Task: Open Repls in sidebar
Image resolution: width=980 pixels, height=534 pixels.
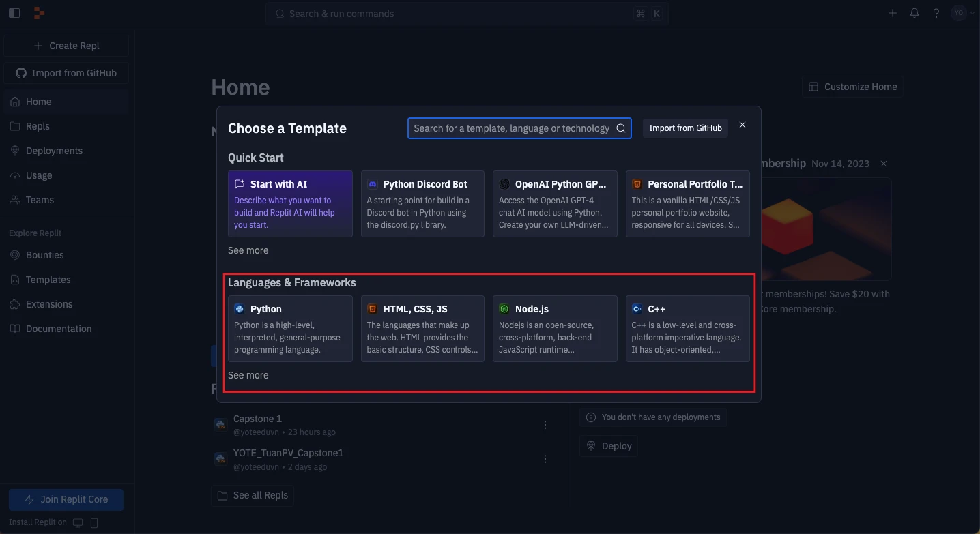Action: click(x=66, y=126)
